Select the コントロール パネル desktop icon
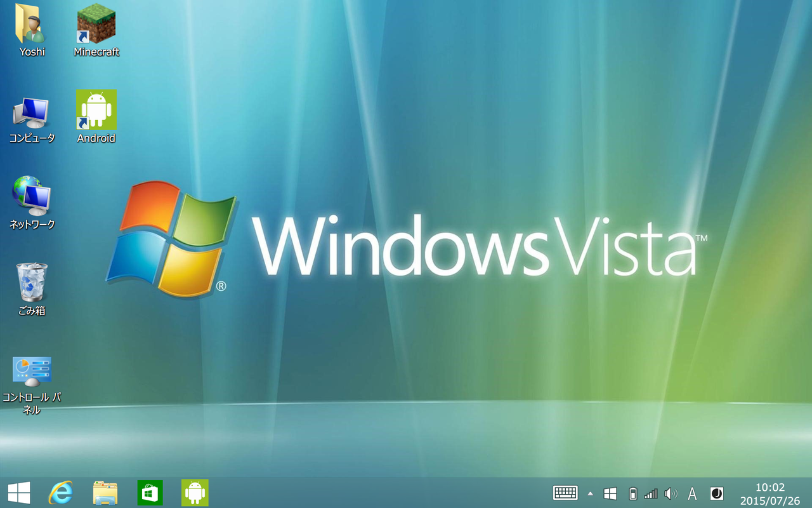The height and width of the screenshot is (508, 812). point(32,371)
